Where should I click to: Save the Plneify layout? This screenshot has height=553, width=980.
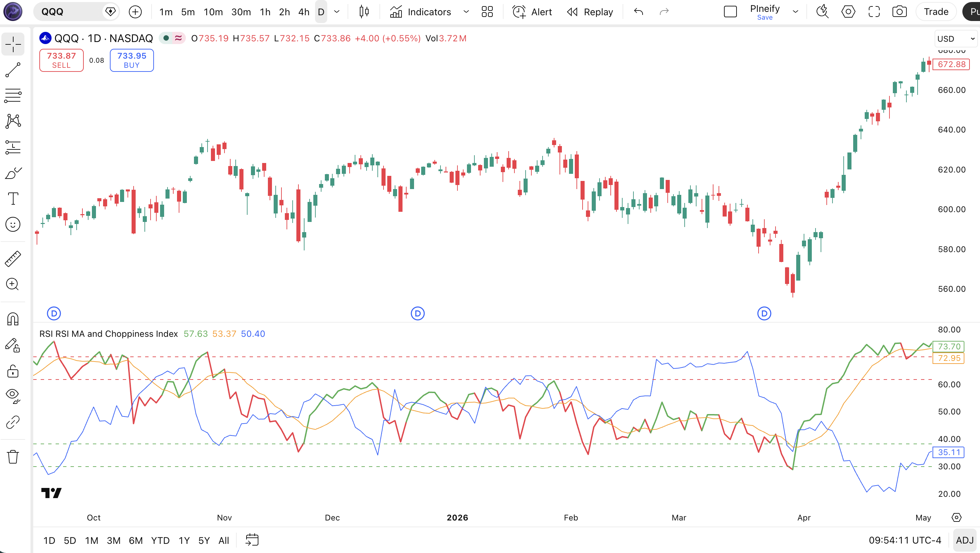pos(765,18)
